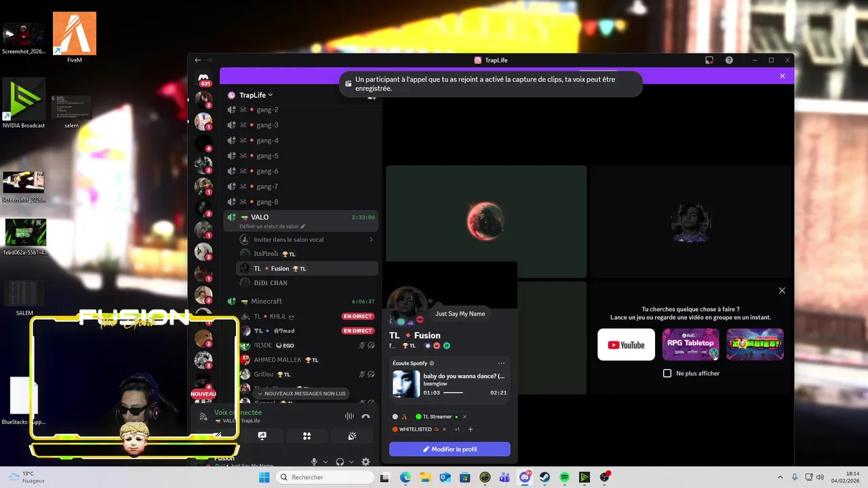Remove the WHITELISTED role
Viewport: 868px width, 488px height.
tap(444, 429)
